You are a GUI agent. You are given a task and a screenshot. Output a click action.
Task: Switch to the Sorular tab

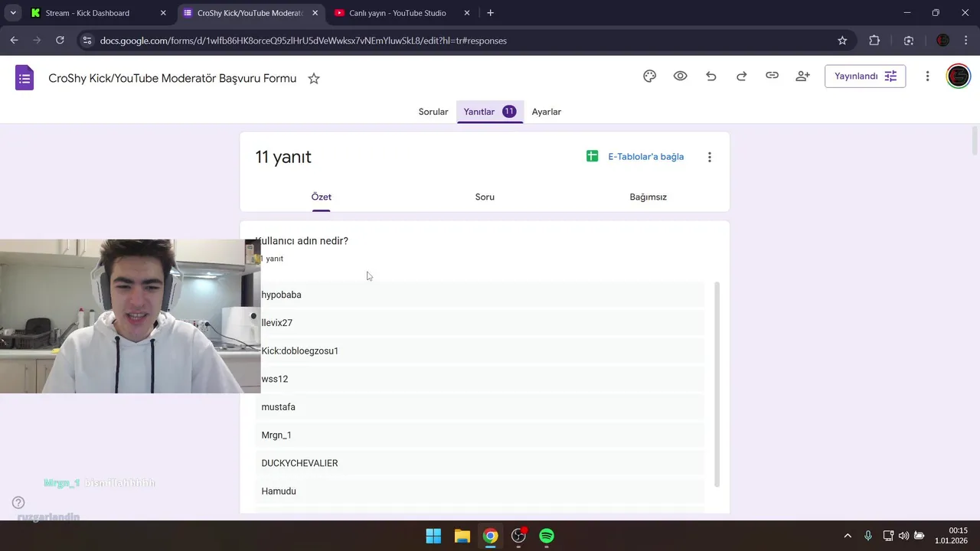433,112
